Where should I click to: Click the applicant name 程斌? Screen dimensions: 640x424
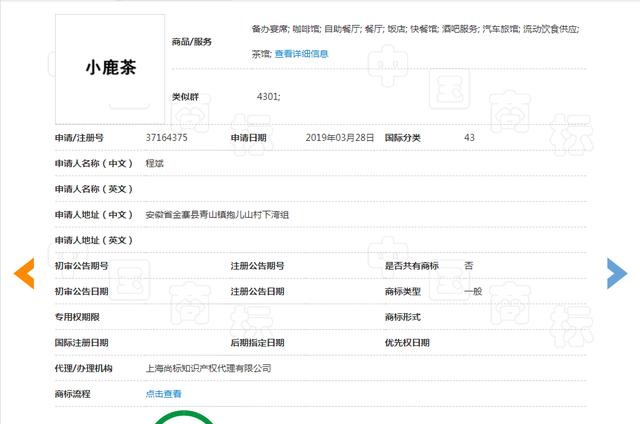point(155,163)
